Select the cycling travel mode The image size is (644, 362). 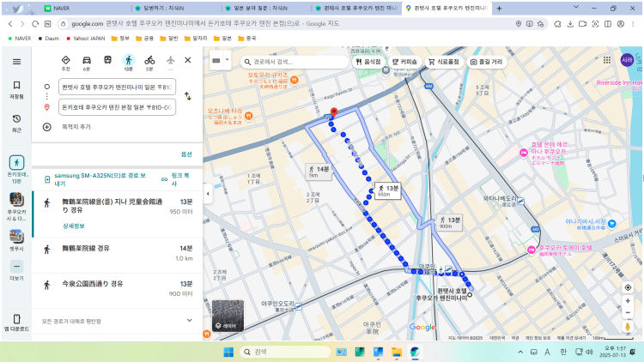tap(149, 63)
